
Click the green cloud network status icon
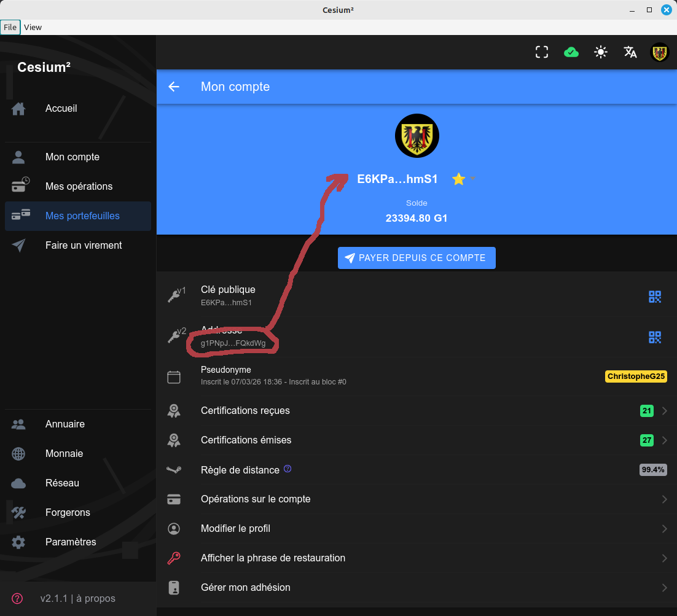[x=571, y=52]
